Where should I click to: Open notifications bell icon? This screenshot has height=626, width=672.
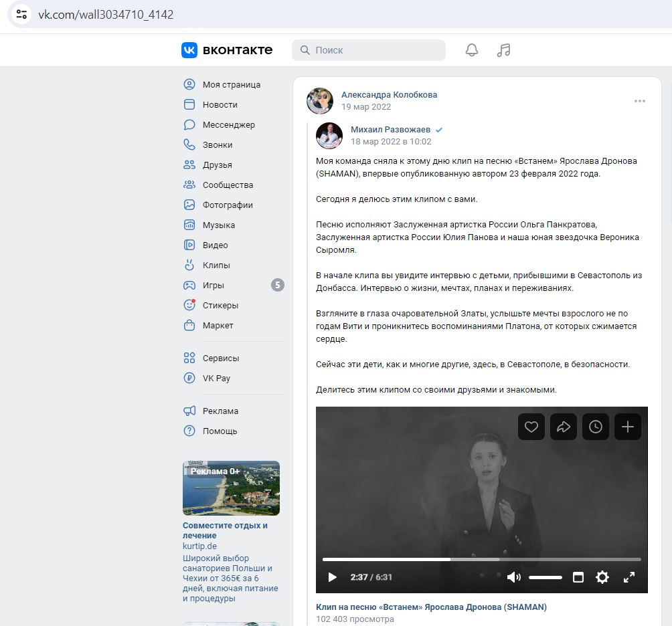tap(472, 50)
